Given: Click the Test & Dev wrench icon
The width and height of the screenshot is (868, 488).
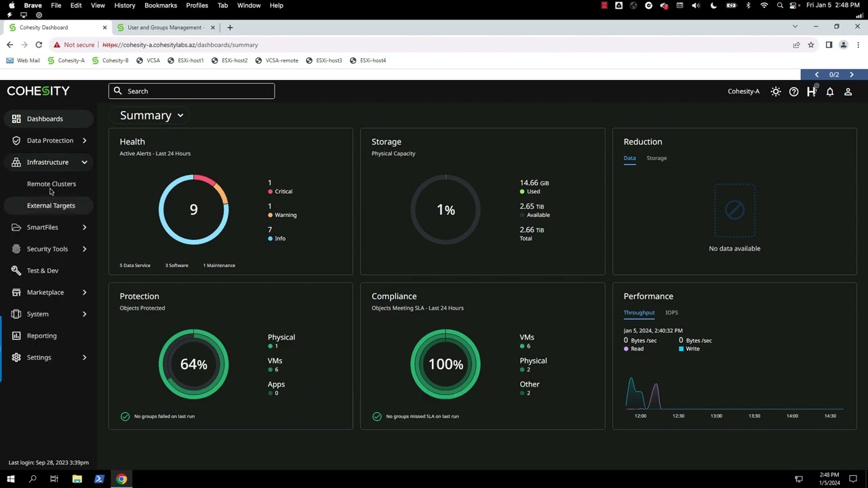Looking at the screenshot, I should (16, 270).
